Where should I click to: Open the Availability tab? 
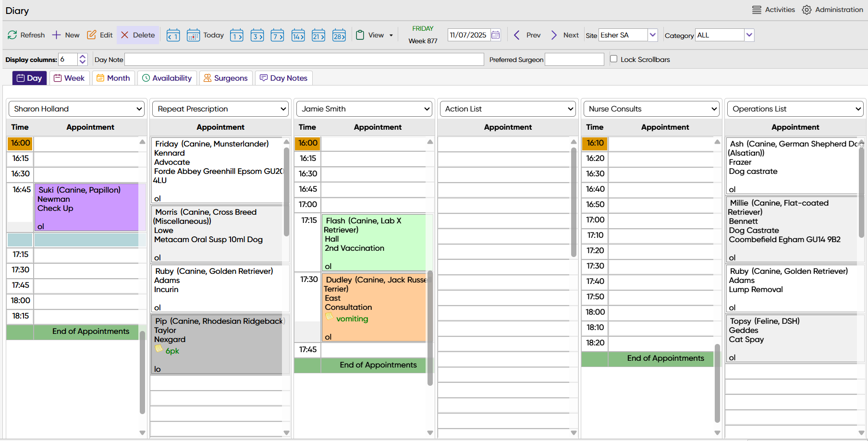click(x=167, y=78)
